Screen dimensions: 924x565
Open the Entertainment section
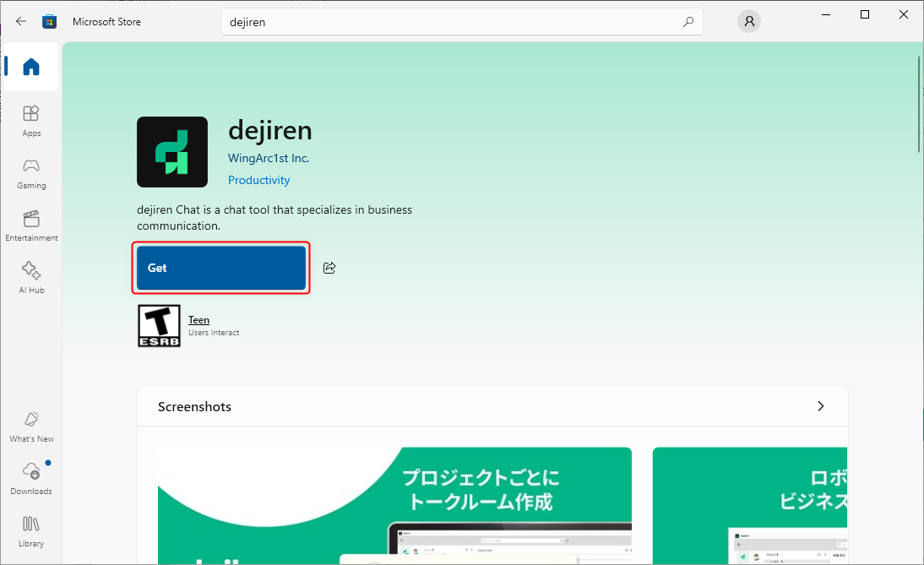pyautogui.click(x=31, y=225)
